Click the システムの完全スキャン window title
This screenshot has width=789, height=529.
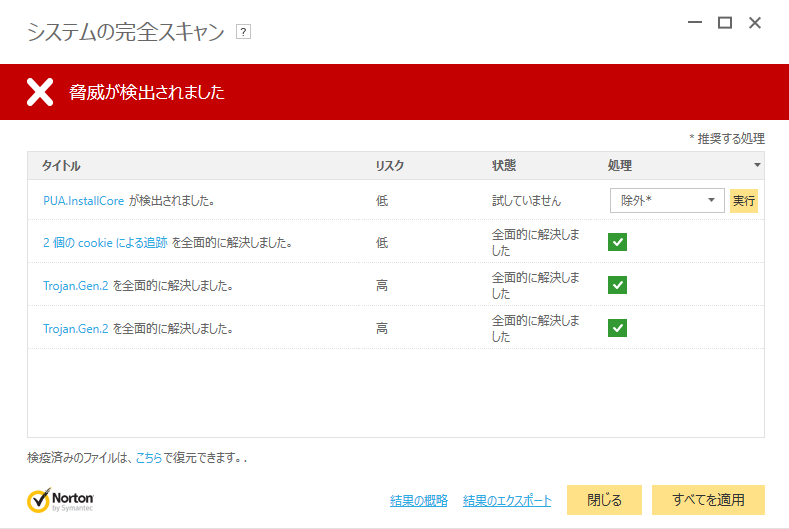tap(125, 32)
